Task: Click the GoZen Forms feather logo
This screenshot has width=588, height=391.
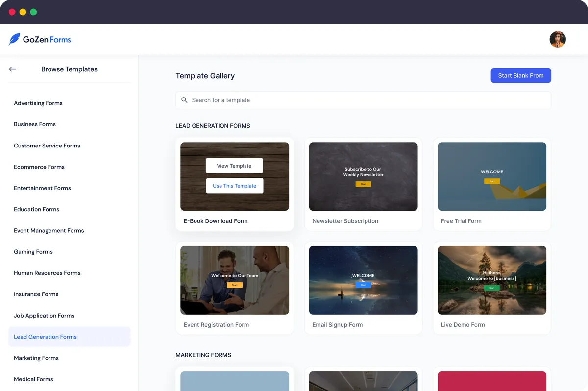Action: tap(14, 39)
